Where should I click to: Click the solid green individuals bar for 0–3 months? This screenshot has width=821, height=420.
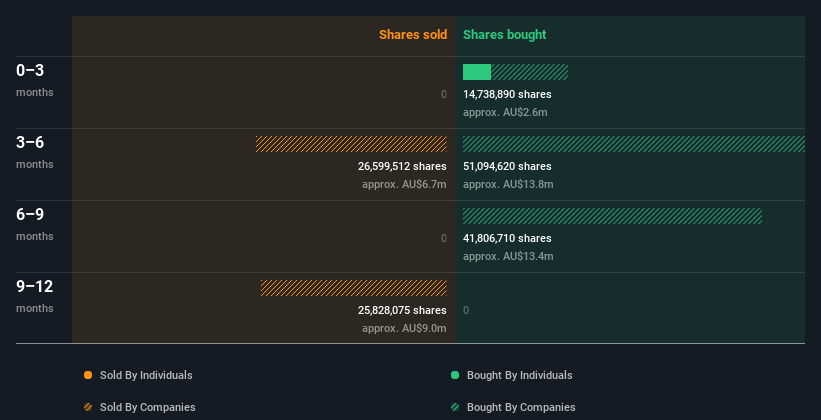coord(477,72)
